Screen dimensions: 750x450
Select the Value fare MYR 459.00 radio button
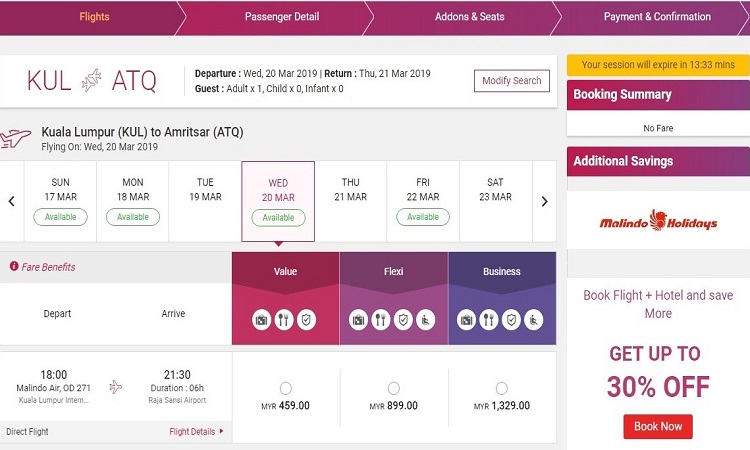[286, 388]
